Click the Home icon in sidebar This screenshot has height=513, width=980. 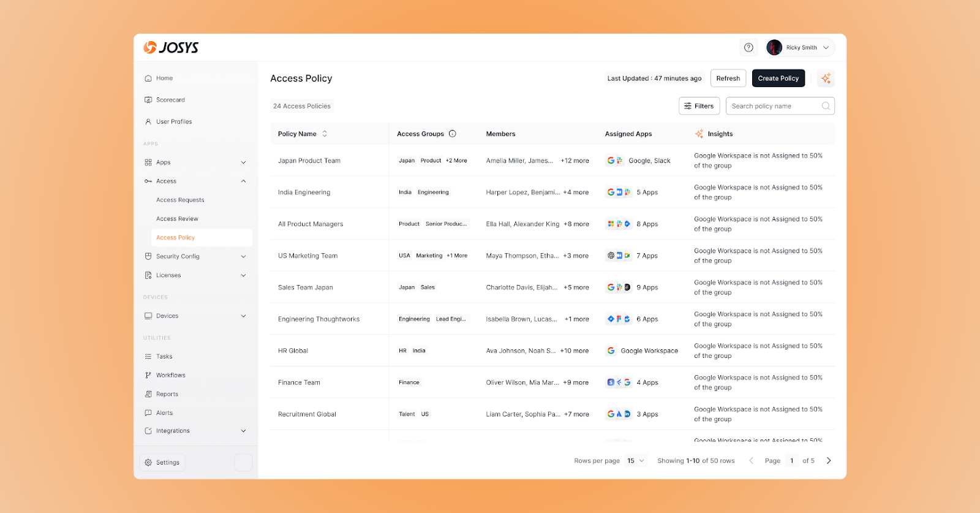click(x=148, y=78)
